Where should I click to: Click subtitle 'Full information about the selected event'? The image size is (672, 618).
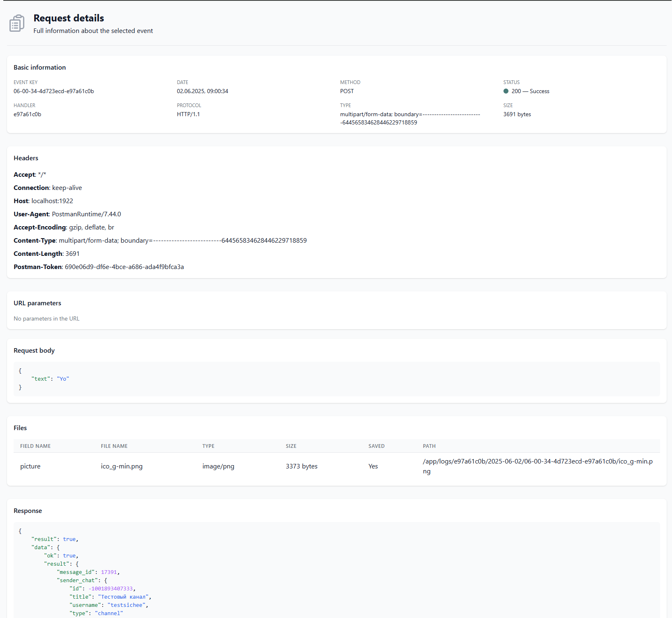pos(93,31)
